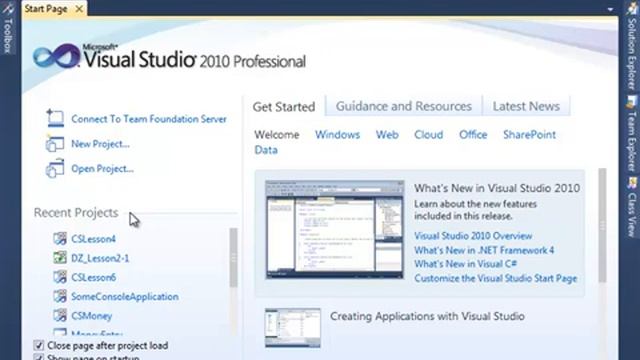The image size is (640, 360).
Task: Click Connect To Team Foundation Server link
Action: pos(149,119)
